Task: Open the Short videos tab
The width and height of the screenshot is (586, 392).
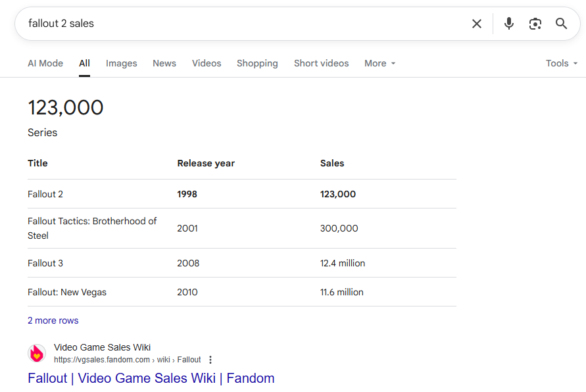Action: coord(321,63)
